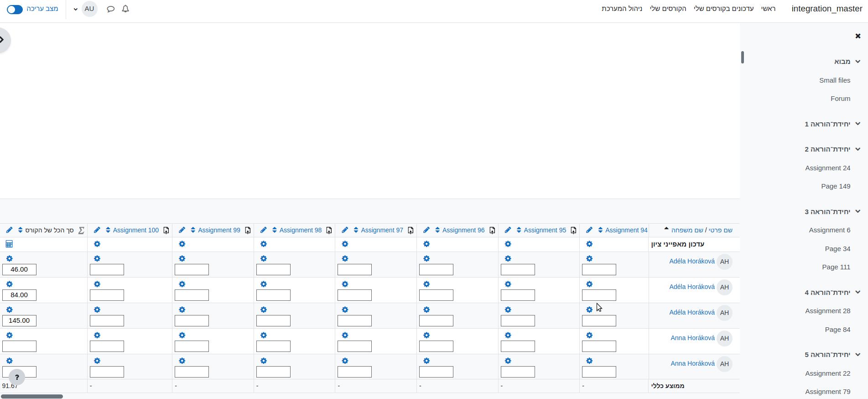Click the Assignment 94 gear in controls row
Viewport: 868px width, 399px height.
coord(589,244)
